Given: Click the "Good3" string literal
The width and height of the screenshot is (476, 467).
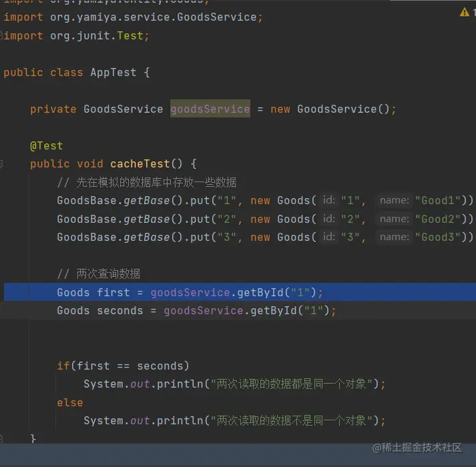Looking at the screenshot, I should coord(438,238).
